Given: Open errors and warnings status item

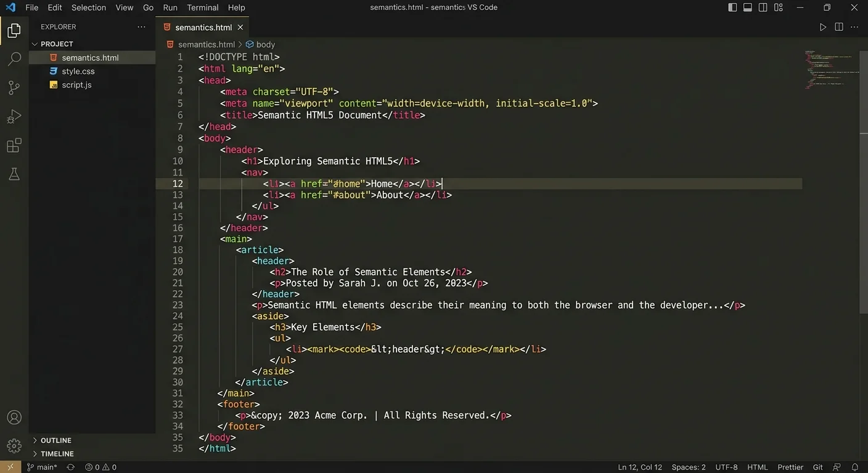Looking at the screenshot, I should pos(100,467).
